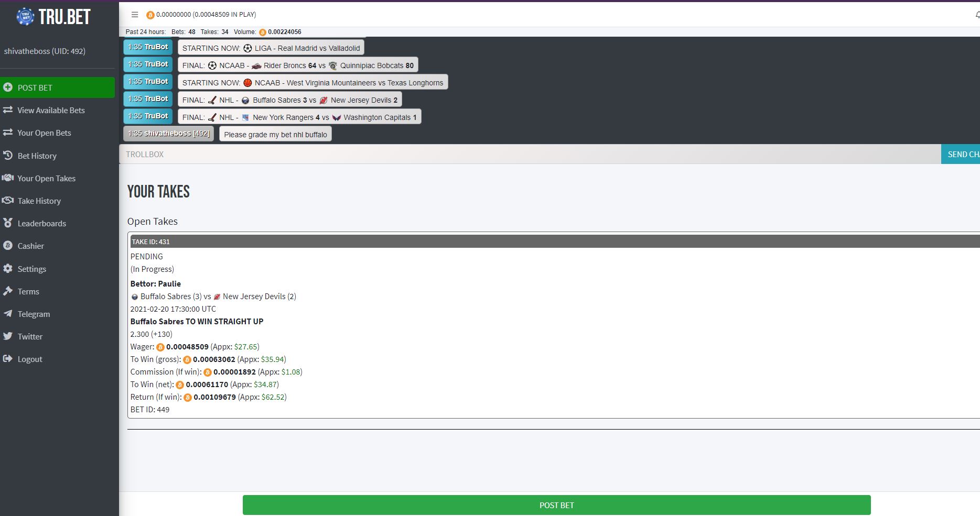Click the 'Please grade my bet nhl buffalo' message
The width and height of the screenshot is (980, 516).
tap(275, 135)
